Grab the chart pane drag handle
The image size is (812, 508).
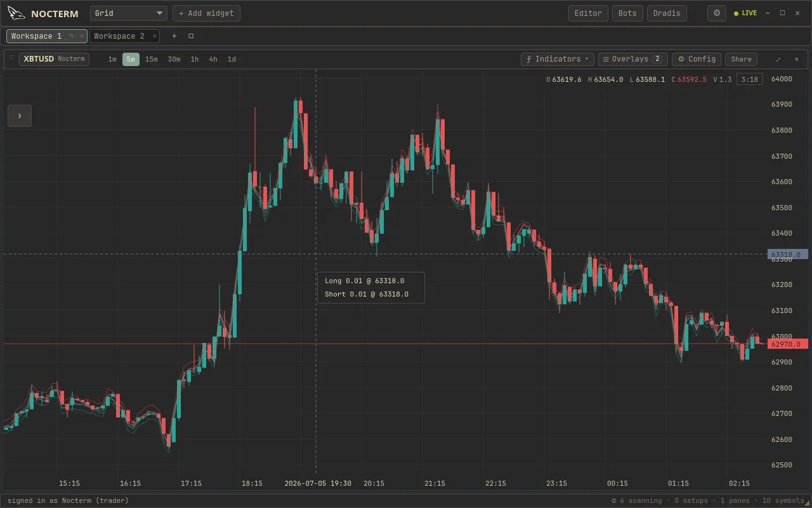11,58
